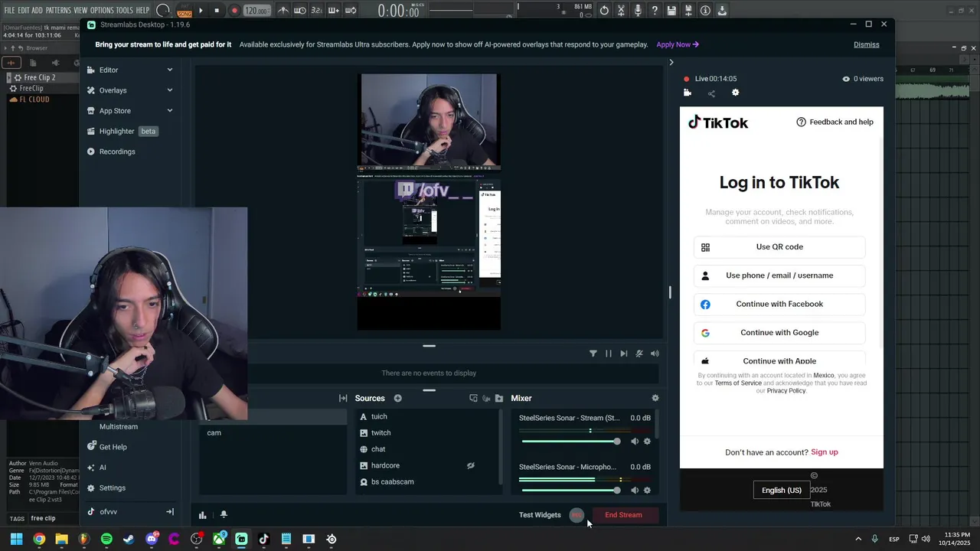980x551 pixels.
Task: Open SteelSeries Sonar Stream source settings gear
Action: 647,441
